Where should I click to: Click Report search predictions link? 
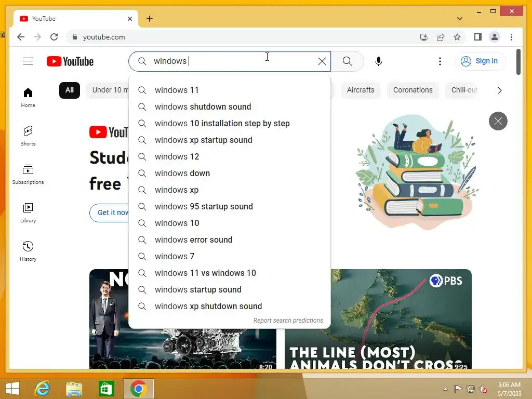pyautogui.click(x=288, y=320)
